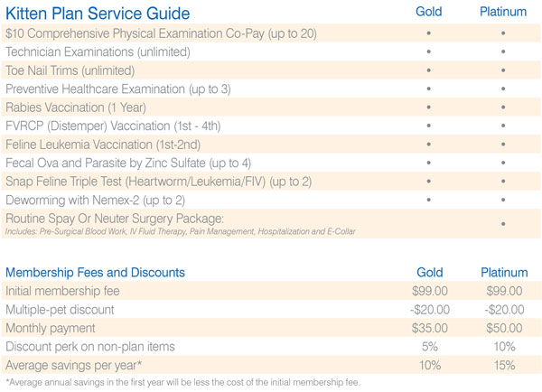
Task: Click Gold dot for Technician Examinations row
Action: 428,51
